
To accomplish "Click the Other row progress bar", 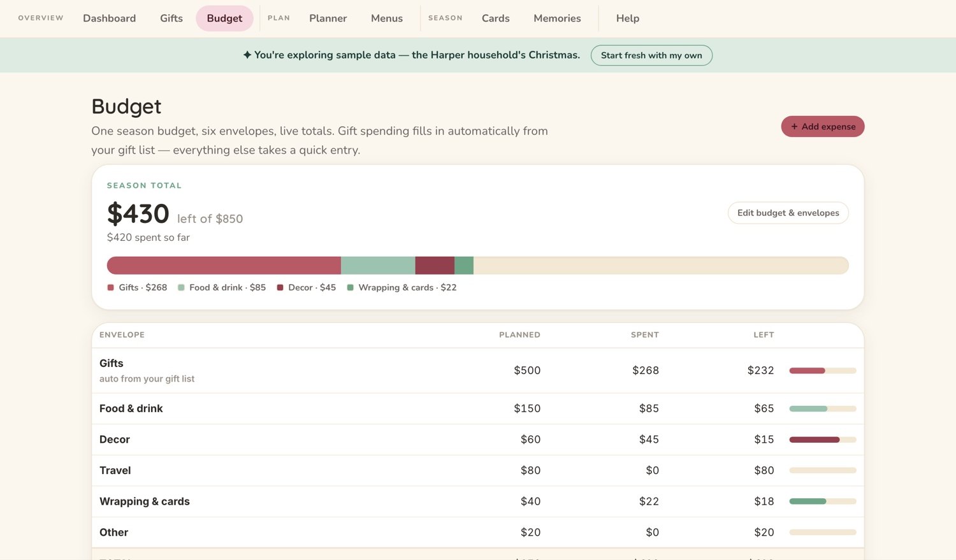I will (x=823, y=533).
